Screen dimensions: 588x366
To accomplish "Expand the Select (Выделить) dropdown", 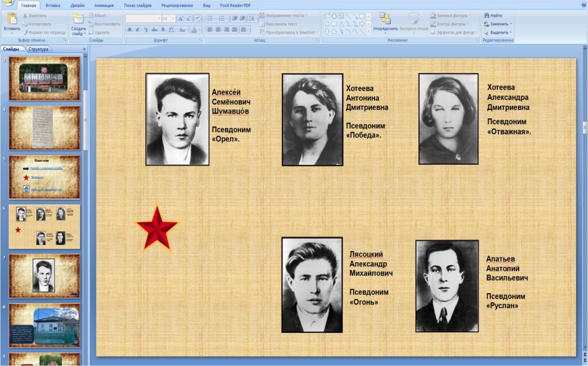I will pos(510,32).
